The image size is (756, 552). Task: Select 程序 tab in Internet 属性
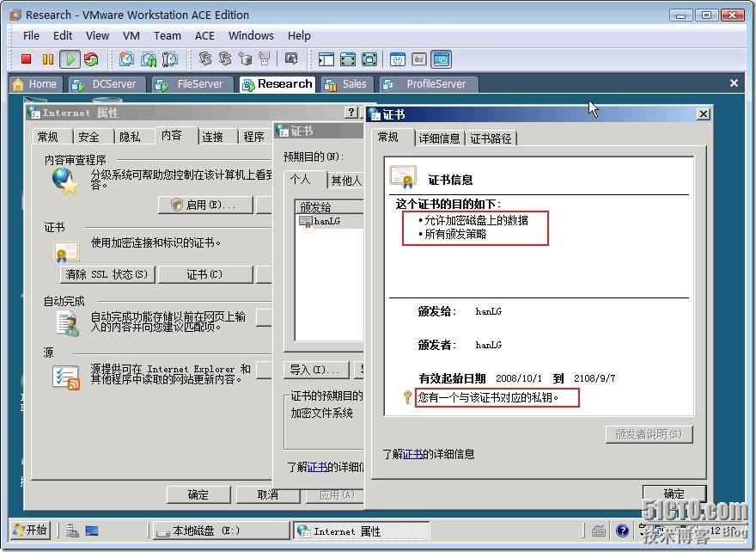point(253,137)
